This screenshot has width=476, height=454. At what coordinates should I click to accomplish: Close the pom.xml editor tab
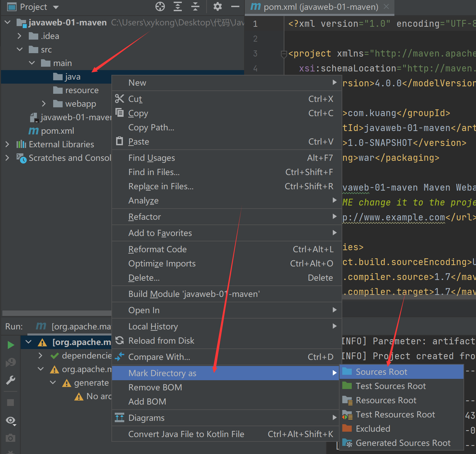point(386,6)
